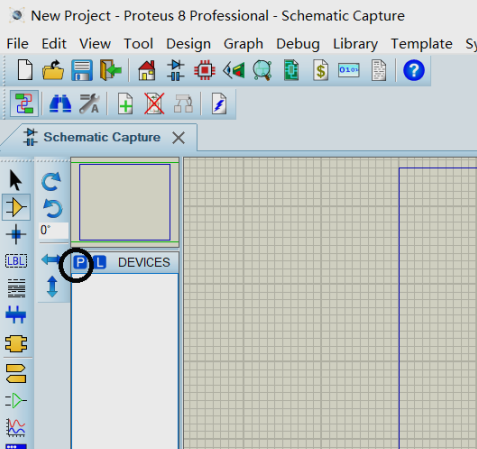This screenshot has width=477, height=449.
Task: Select Device Pins Mode tool
Action: click(16, 400)
